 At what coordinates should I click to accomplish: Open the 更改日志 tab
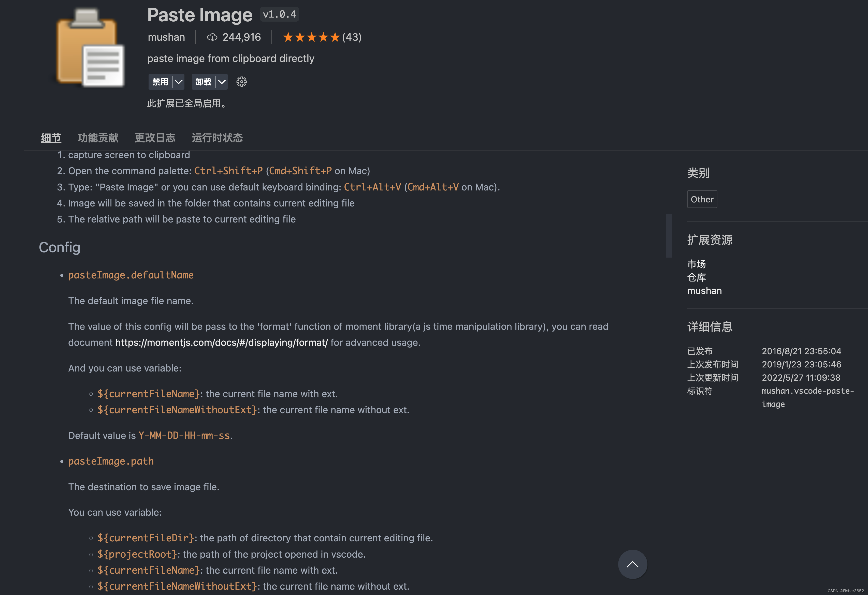pos(155,138)
